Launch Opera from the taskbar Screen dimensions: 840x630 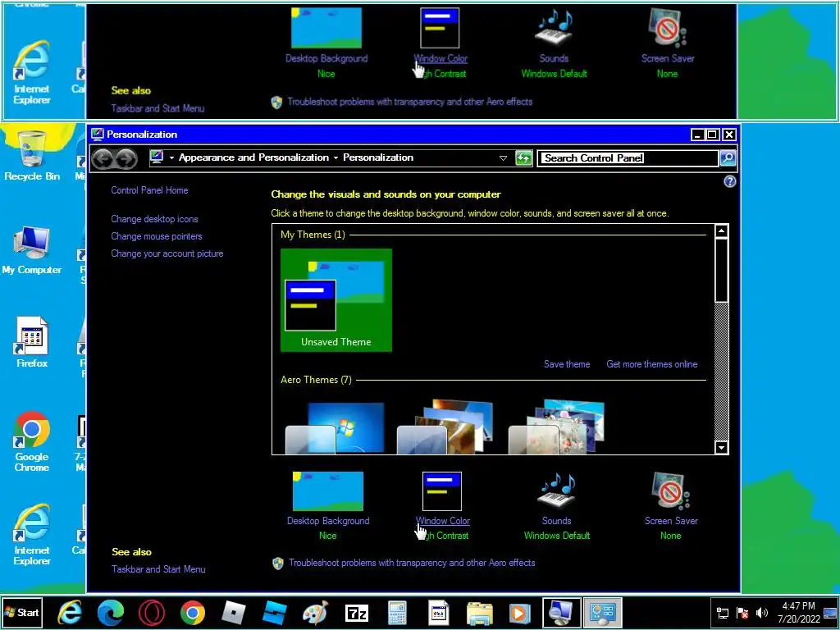[151, 613]
